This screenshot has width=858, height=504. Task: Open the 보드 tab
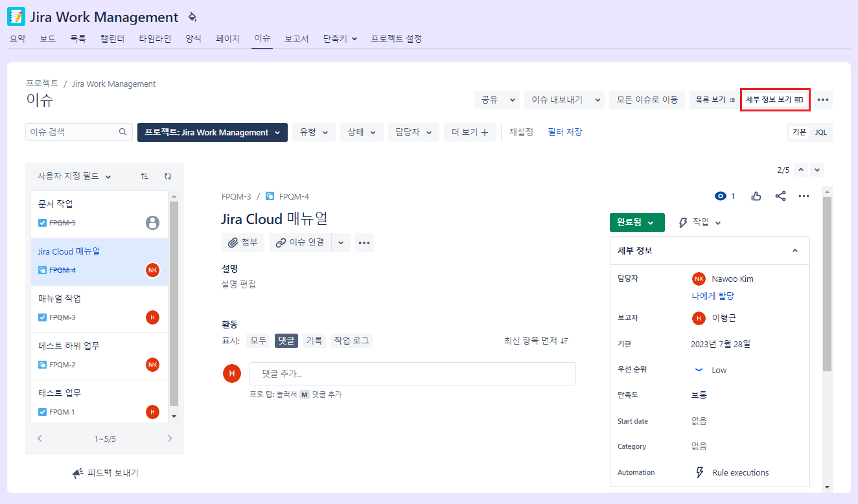click(48, 39)
